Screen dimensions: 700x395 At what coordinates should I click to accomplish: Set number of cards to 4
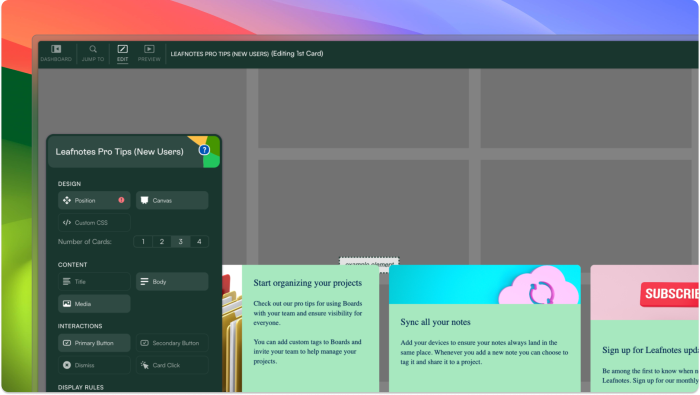[x=199, y=241]
